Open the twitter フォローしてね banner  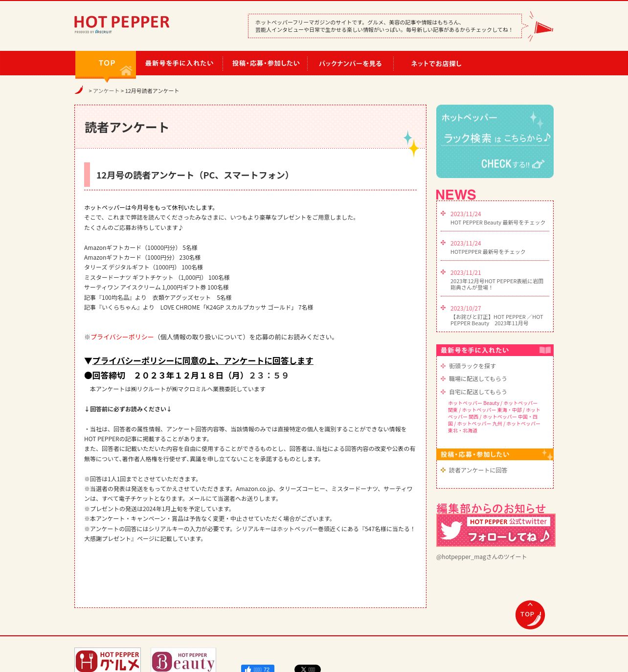click(496, 530)
